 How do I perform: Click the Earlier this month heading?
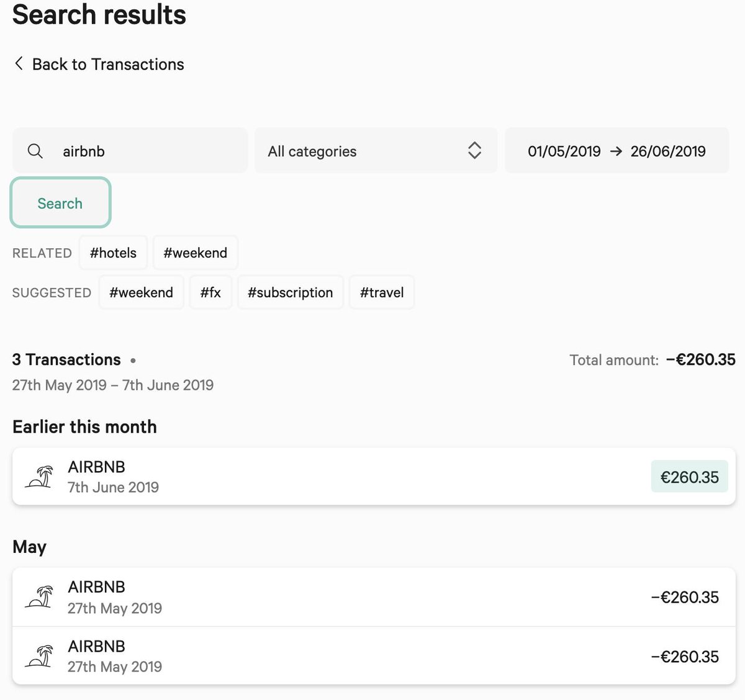[x=84, y=426]
